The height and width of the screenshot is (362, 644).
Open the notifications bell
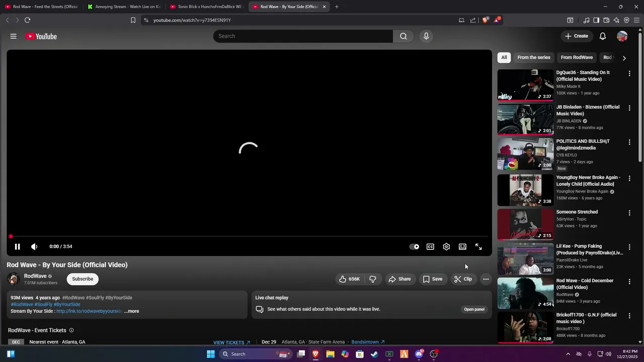click(x=603, y=36)
